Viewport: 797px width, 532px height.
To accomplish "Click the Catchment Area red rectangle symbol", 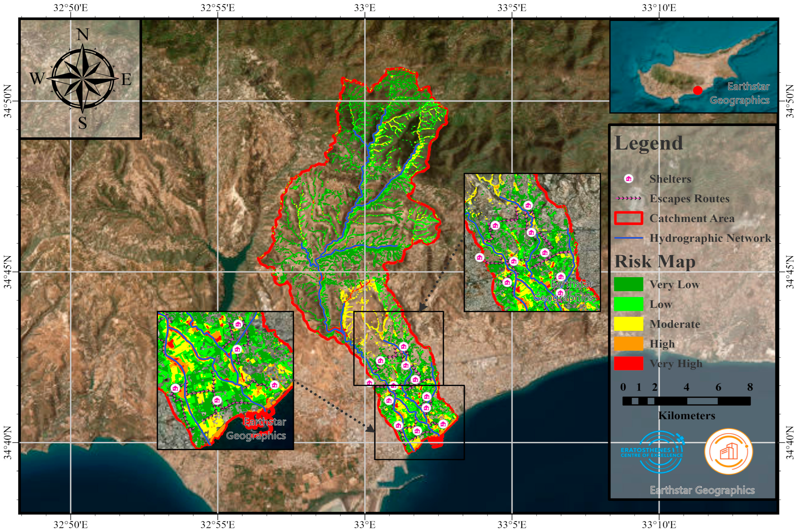I will 628,218.
